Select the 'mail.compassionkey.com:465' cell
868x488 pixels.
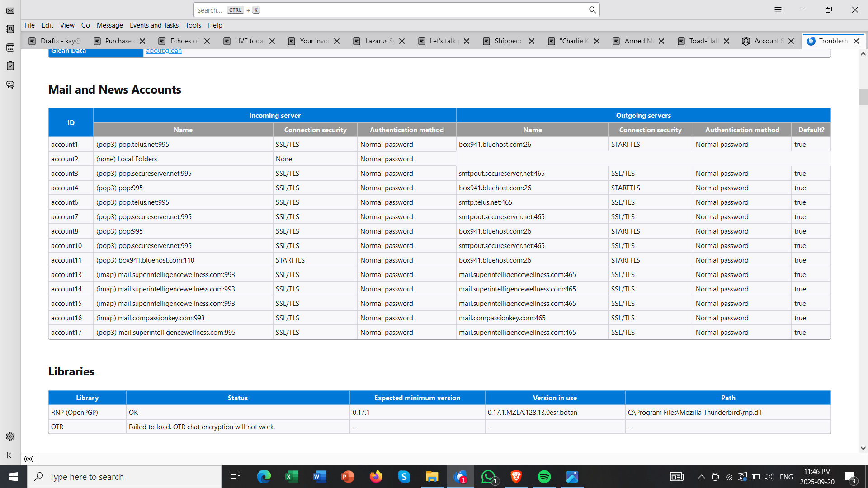pyautogui.click(x=532, y=318)
